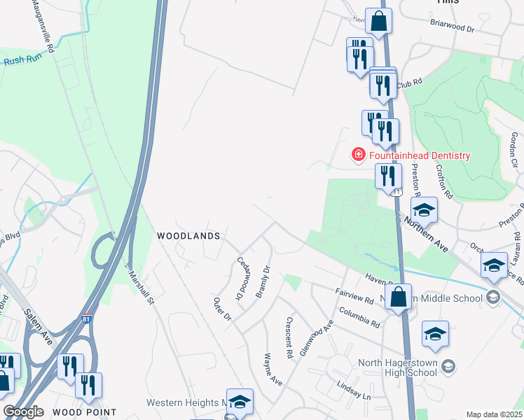Click the restaurant marker at Club Rd
Viewport: 524px width, 420px height.
(x=383, y=87)
